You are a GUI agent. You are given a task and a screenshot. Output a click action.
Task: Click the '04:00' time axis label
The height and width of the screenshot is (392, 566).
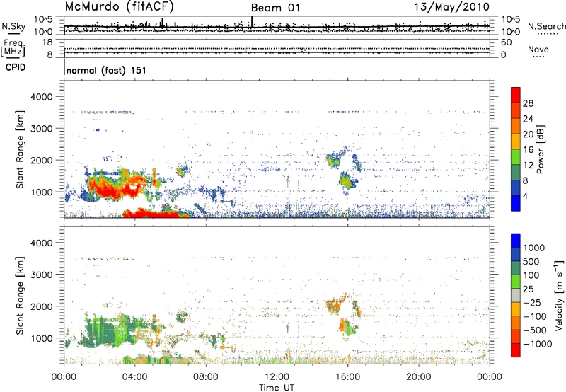pyautogui.click(x=134, y=377)
